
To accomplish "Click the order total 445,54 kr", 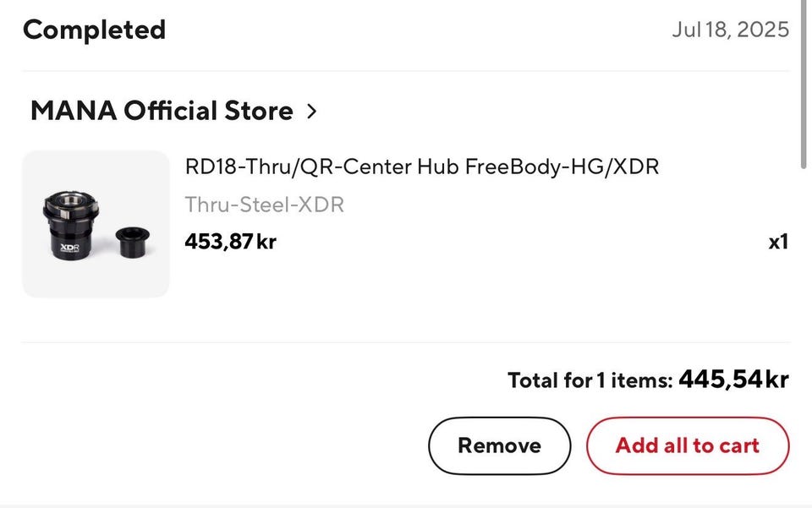I will coord(733,380).
